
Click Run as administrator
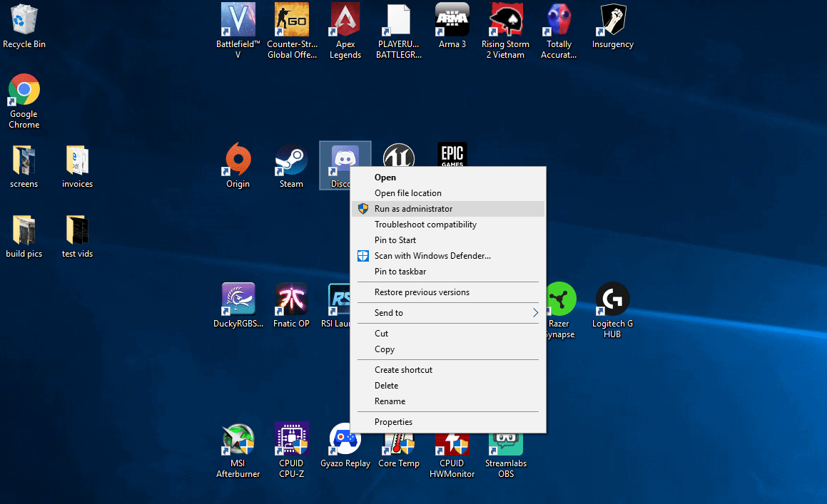448,209
